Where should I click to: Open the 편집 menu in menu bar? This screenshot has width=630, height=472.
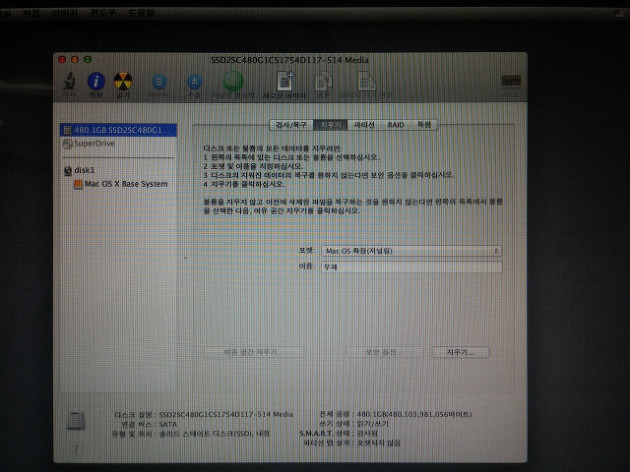click(x=31, y=13)
